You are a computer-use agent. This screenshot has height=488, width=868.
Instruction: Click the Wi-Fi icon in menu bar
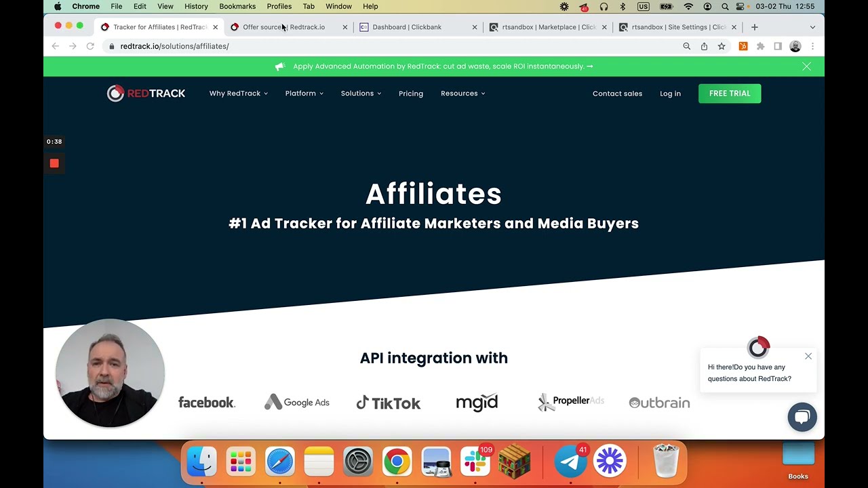tap(689, 6)
